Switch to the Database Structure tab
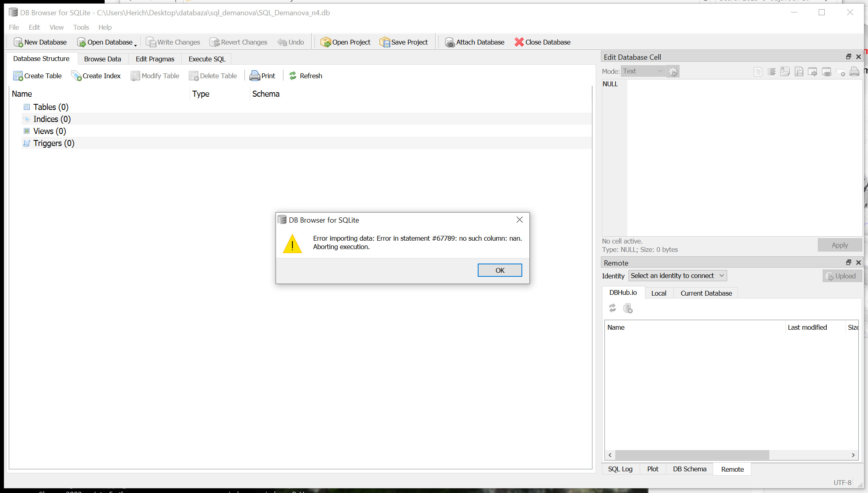The width and height of the screenshot is (868, 493). tap(41, 59)
